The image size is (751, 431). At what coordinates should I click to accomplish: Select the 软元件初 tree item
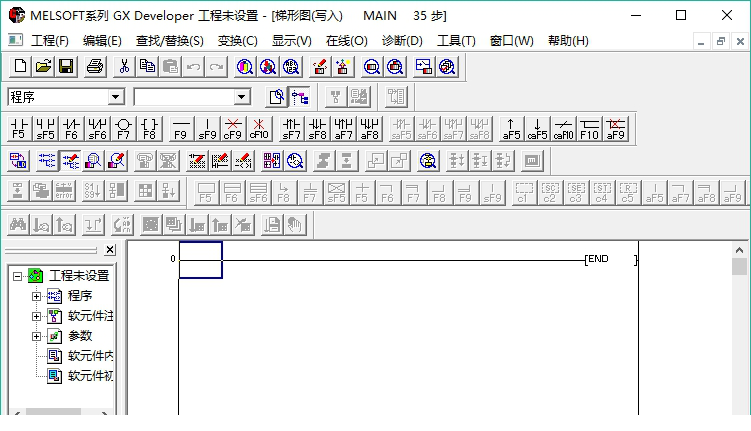tap(91, 376)
